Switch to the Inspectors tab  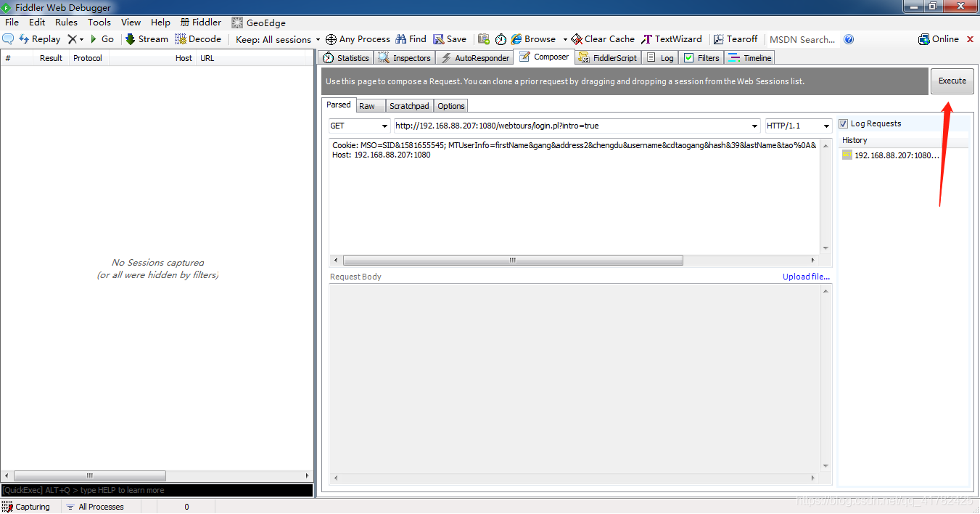(x=405, y=58)
